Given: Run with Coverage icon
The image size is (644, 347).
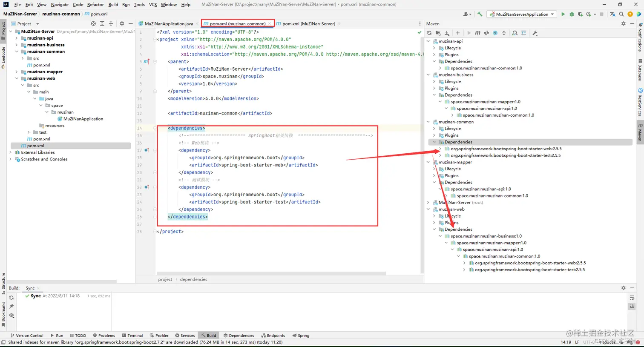Looking at the screenshot, I should [x=580, y=14].
